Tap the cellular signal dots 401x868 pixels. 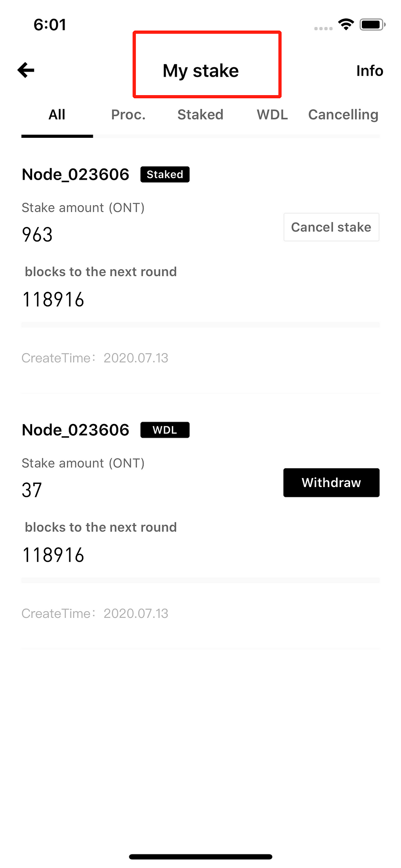coord(323,28)
